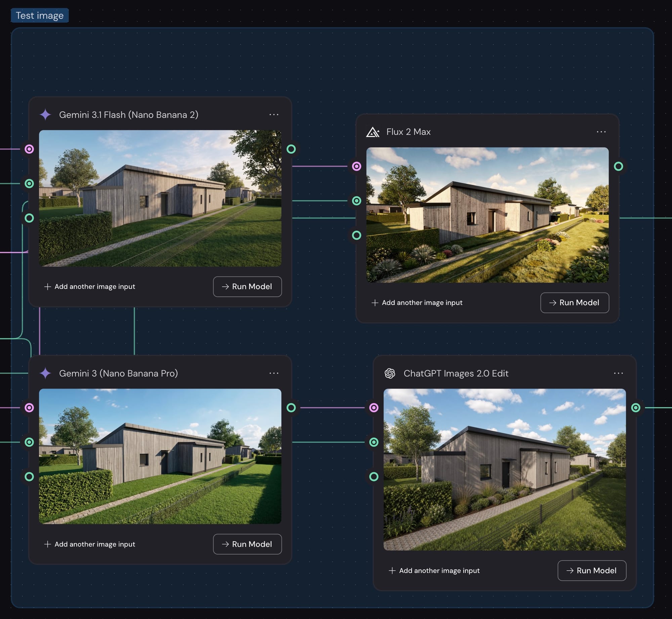Open the Gemini 3 Nano Banana Pro rendered image

160,456
